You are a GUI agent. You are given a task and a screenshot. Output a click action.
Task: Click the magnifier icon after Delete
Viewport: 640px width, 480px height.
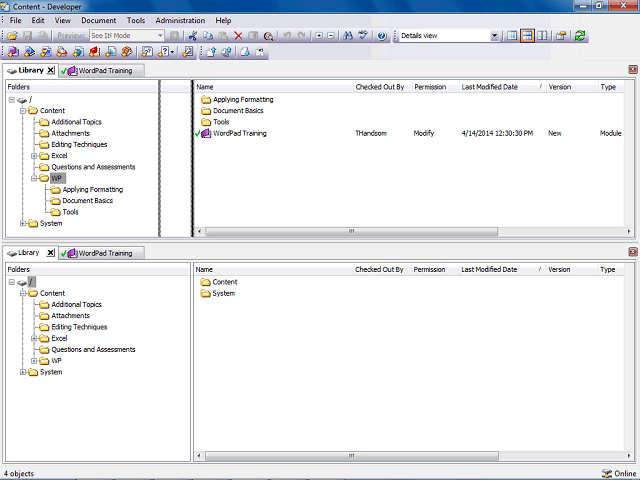pyautogui.click(x=268, y=36)
